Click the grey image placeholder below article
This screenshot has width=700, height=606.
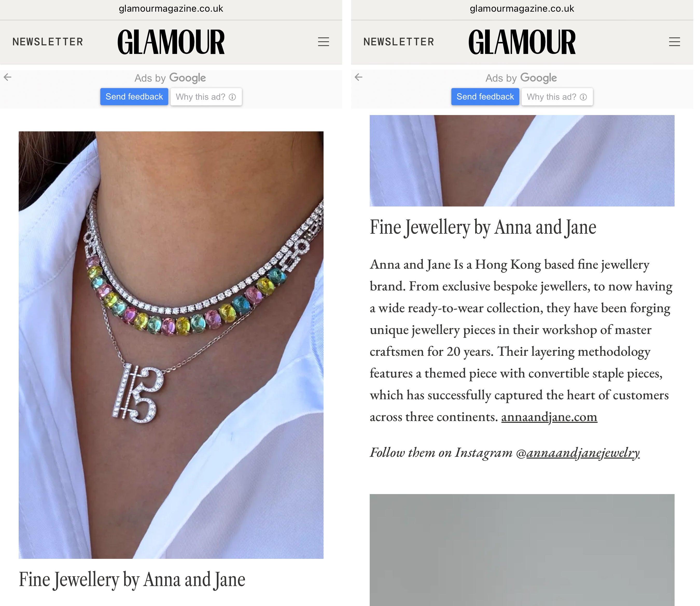coord(522,550)
